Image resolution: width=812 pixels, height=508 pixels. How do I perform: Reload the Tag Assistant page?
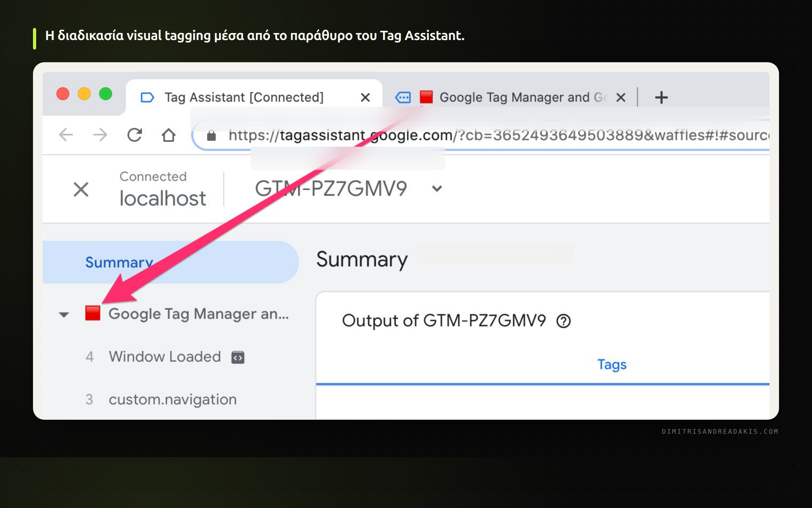[x=134, y=135]
